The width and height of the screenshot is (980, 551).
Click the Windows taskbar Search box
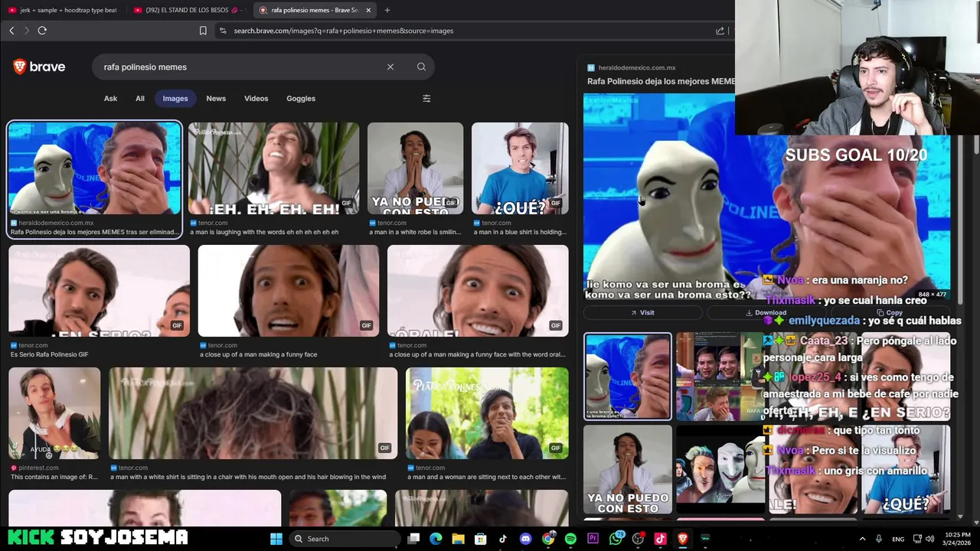345,539
